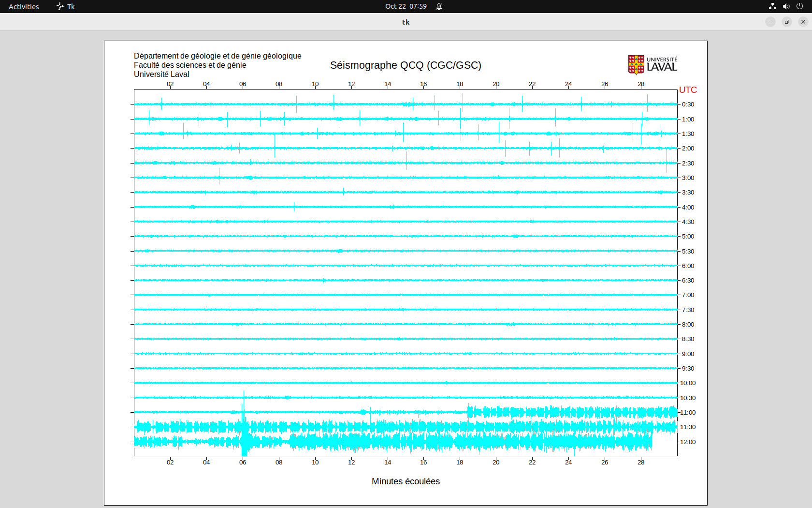
Task: Click the 0:30 time label on right axis
Action: pos(688,105)
